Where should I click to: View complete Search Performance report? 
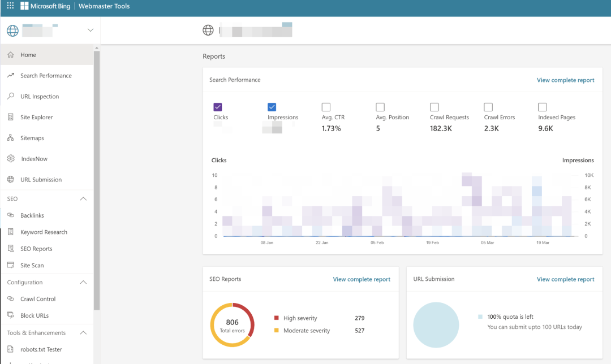point(565,80)
